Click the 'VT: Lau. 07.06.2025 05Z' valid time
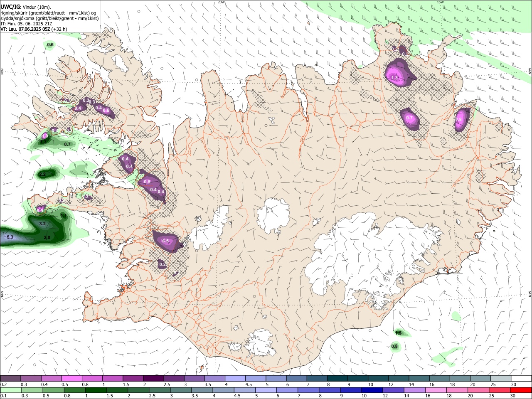 [25, 29]
